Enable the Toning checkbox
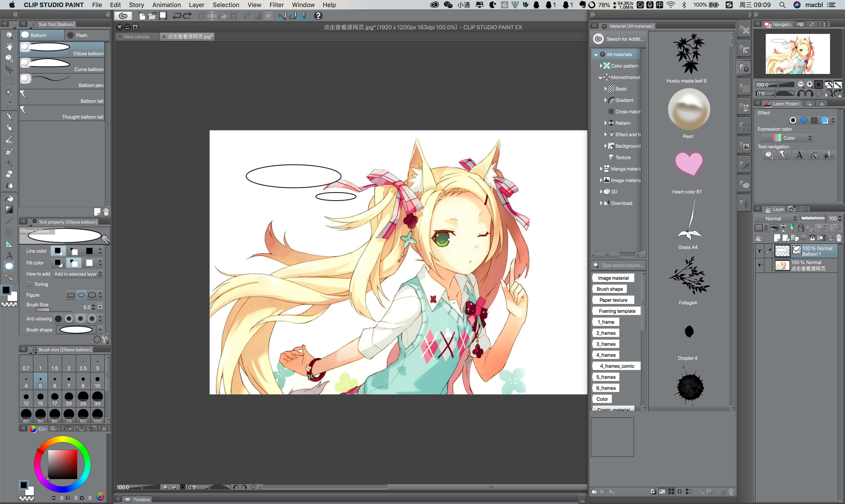 30,284
